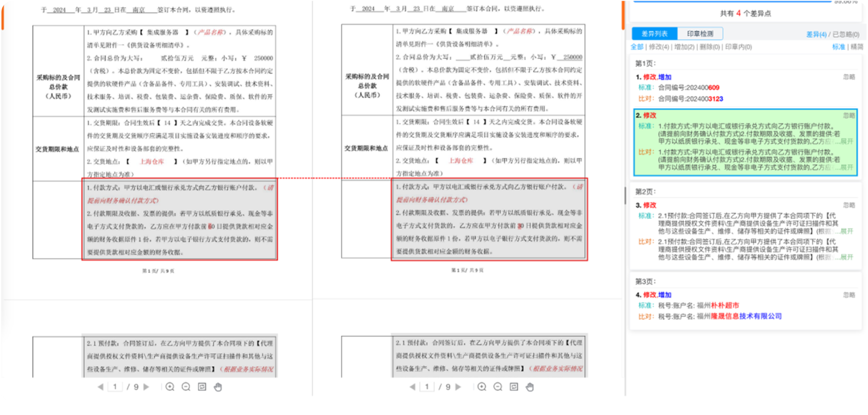Screen dimensions: 868x415
Task: Click 2.1 预付款 paragraph in left document
Action: click(179, 356)
